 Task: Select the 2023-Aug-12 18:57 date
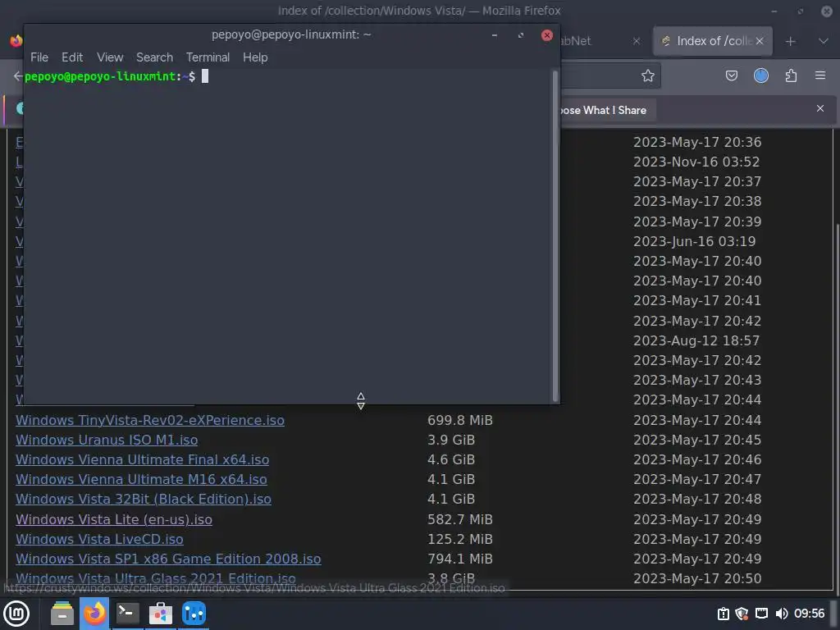pyautogui.click(x=696, y=340)
